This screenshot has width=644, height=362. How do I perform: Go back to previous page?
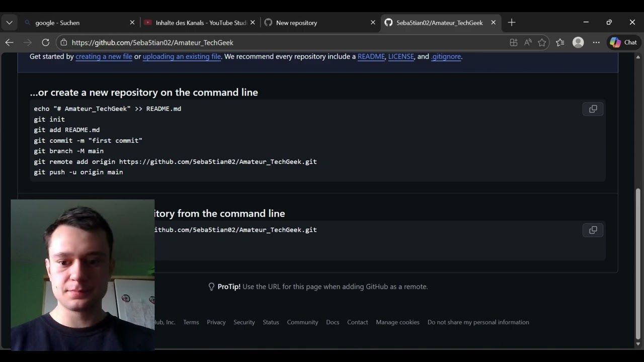click(9, 43)
